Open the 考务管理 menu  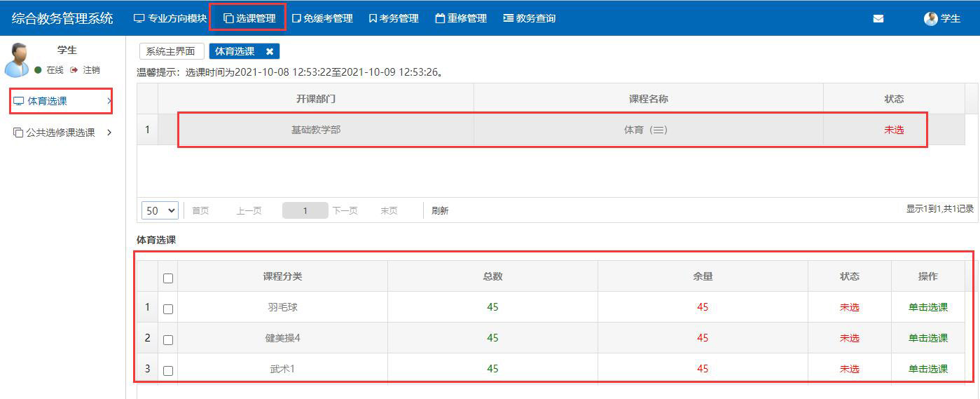393,18
